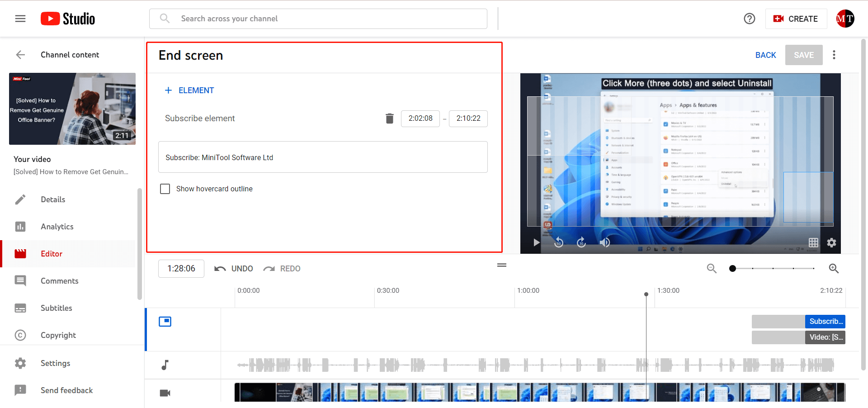Select the Subscribe: MiniTool Software Ltd box

323,157
